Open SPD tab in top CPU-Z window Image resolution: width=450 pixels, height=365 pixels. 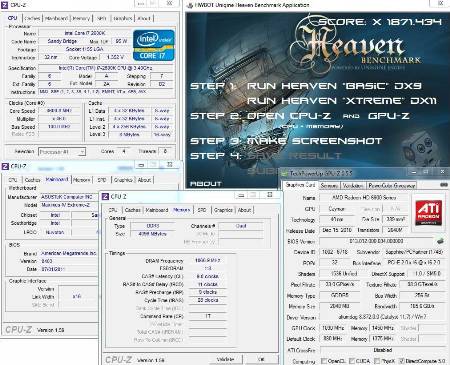(x=102, y=18)
